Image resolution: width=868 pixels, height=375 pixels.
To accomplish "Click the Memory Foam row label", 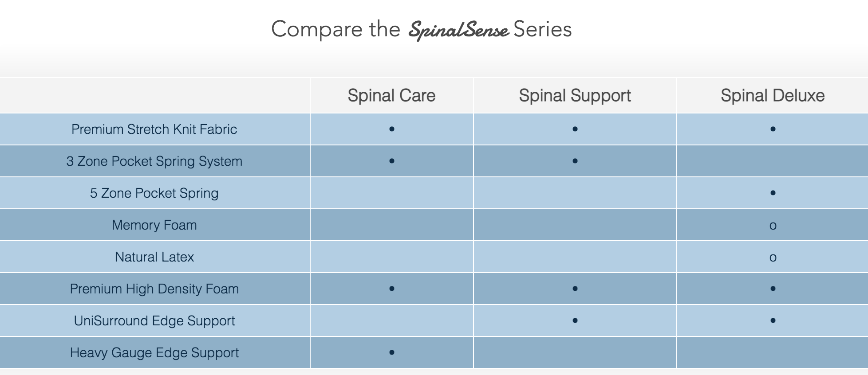I will pos(154,225).
